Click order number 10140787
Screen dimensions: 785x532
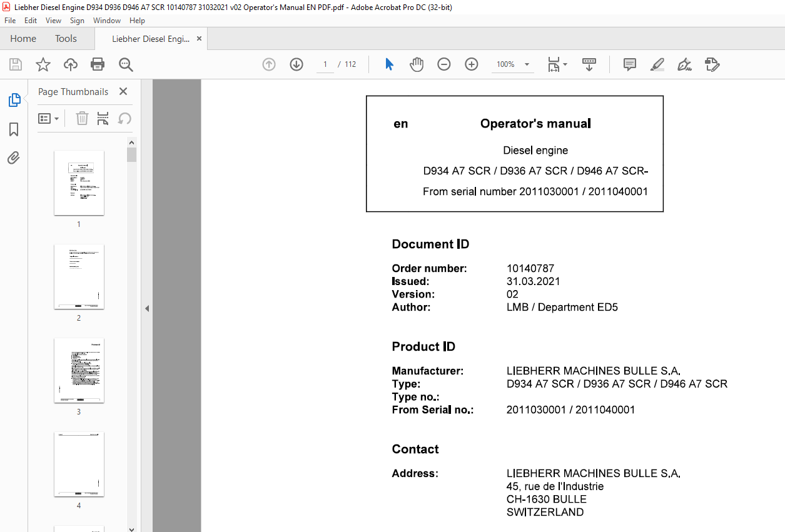coord(530,269)
